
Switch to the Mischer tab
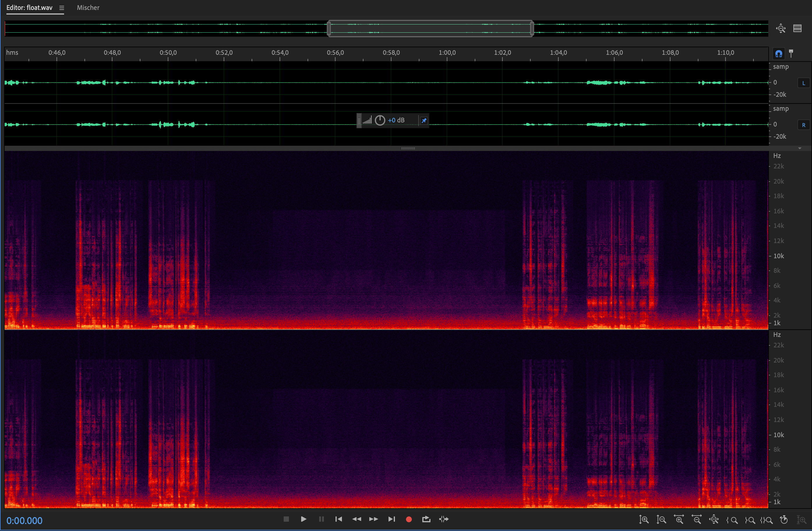point(88,8)
